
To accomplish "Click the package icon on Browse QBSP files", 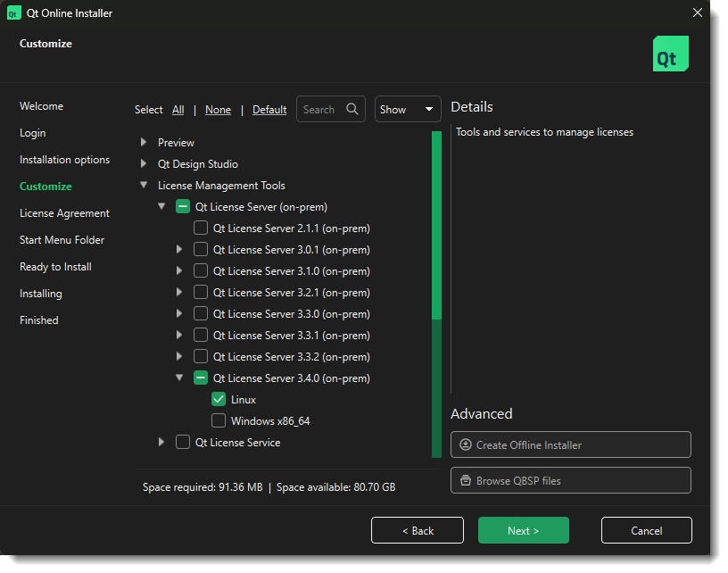I will (466, 480).
